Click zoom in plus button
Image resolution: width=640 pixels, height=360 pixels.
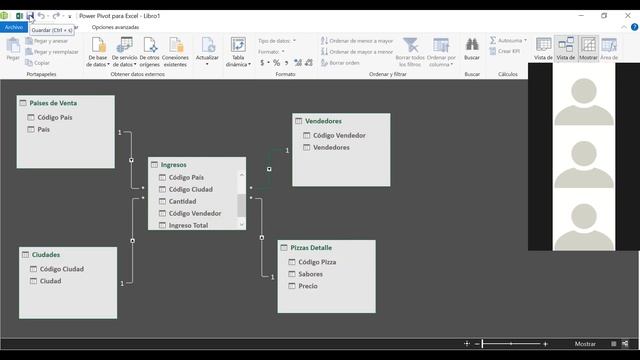pos(545,344)
